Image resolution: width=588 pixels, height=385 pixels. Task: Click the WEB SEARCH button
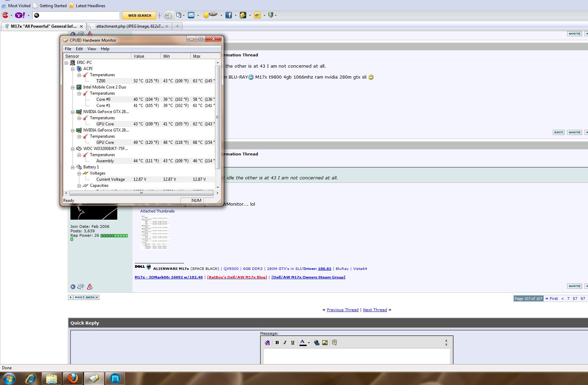[139, 15]
